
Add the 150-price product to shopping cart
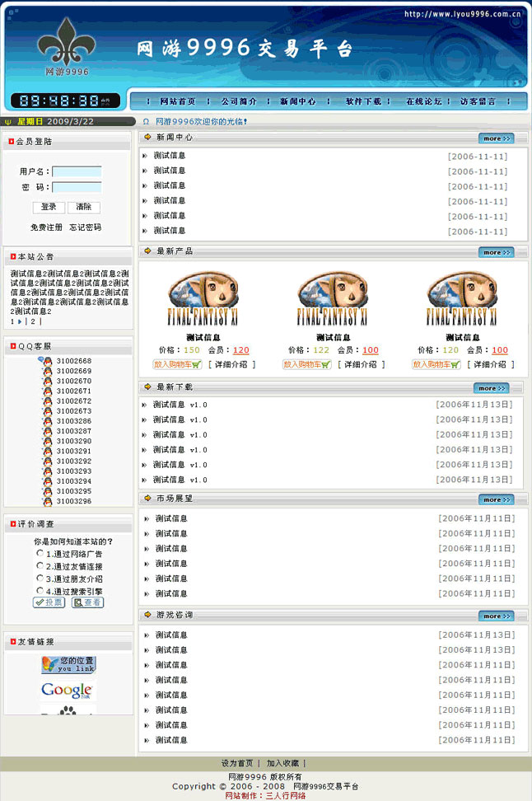point(177,364)
